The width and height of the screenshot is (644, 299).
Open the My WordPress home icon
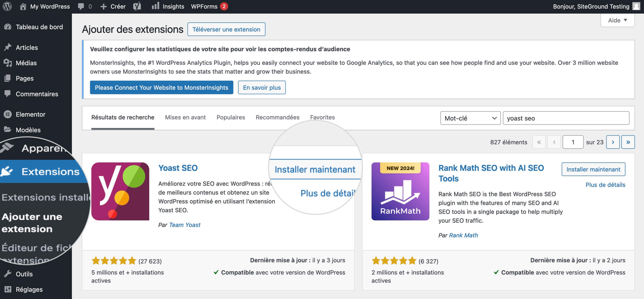(23, 6)
